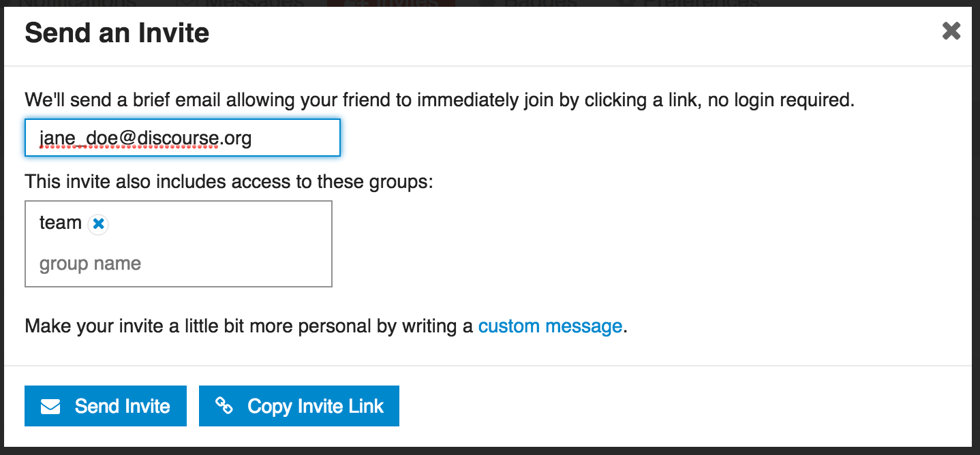Remove the team group via its blue x icon
Image resolution: width=980 pixels, height=455 pixels.
point(97,223)
